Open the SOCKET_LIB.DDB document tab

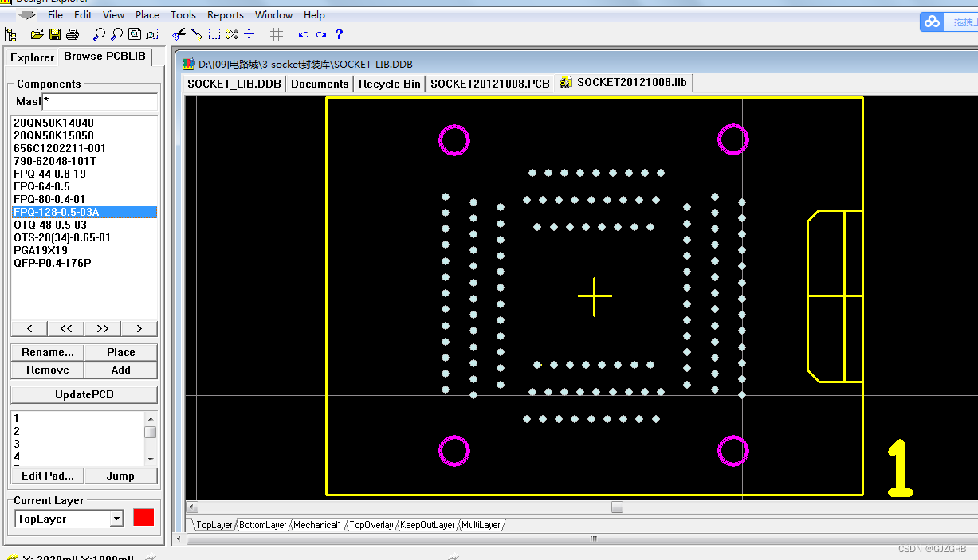tap(234, 84)
